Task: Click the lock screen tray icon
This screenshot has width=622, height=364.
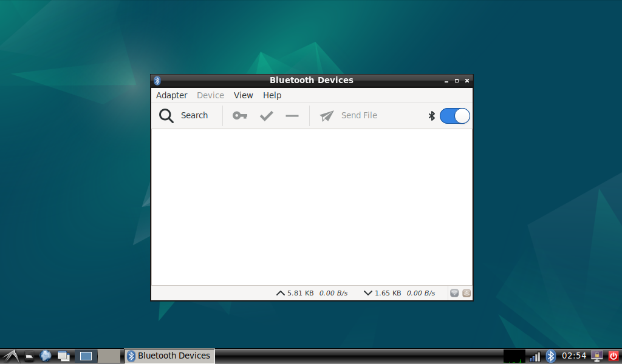Action: pyautogui.click(x=596, y=356)
